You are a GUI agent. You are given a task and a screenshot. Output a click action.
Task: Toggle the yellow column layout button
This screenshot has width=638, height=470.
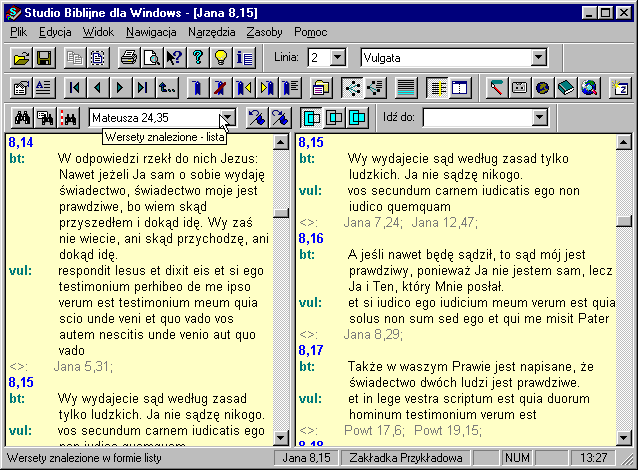point(437,87)
